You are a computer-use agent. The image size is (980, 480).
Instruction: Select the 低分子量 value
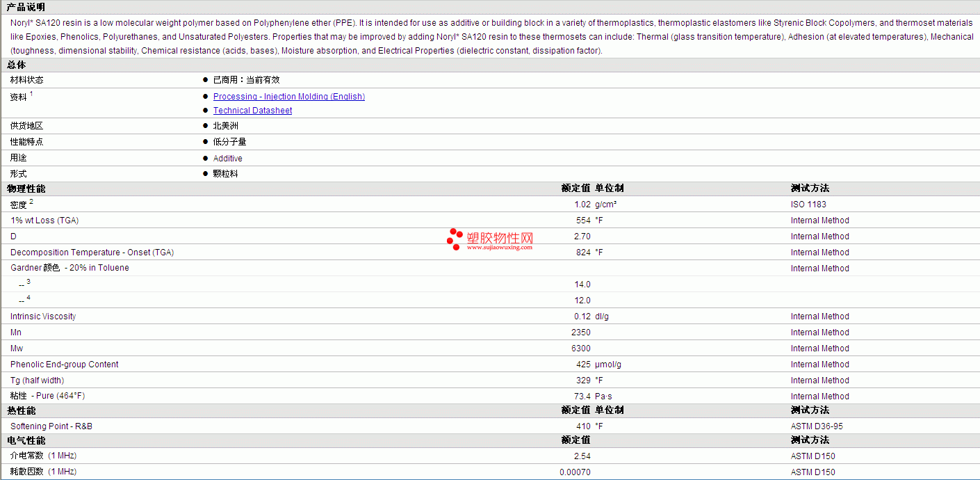[x=230, y=142]
